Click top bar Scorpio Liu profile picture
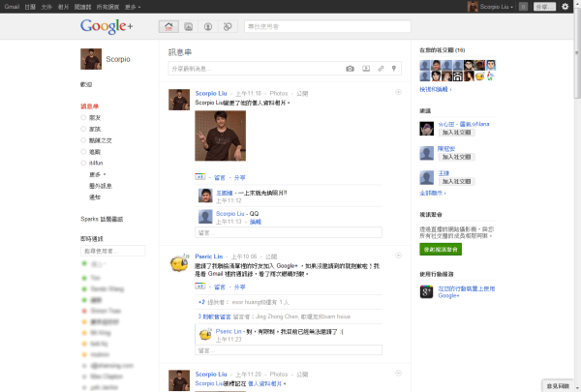581x392 pixels. pyautogui.click(x=473, y=7)
